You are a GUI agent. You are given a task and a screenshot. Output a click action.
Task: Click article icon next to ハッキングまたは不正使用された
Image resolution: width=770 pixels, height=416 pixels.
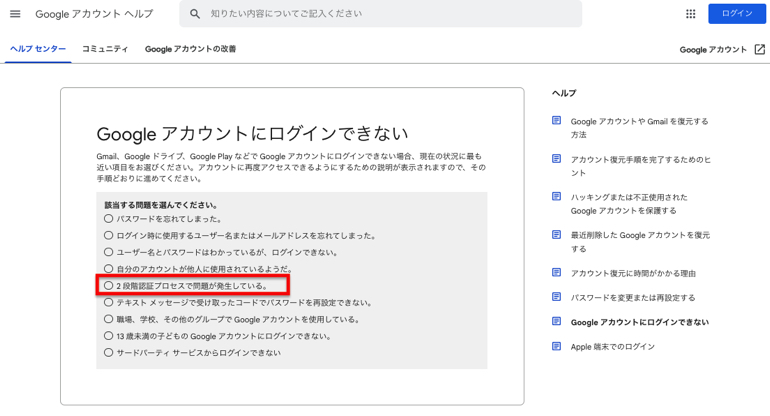[x=556, y=196]
